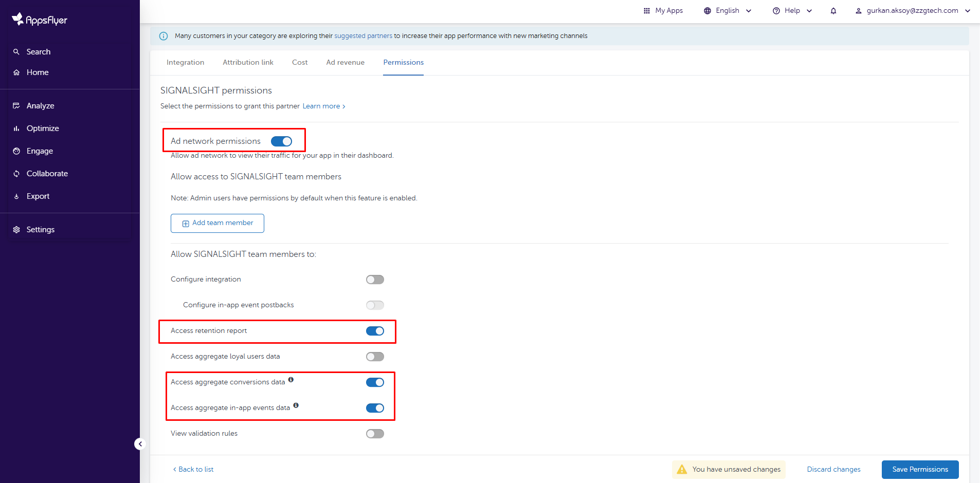The width and height of the screenshot is (980, 483).
Task: Click the Analyze icon in sidebar
Action: pyautogui.click(x=16, y=106)
